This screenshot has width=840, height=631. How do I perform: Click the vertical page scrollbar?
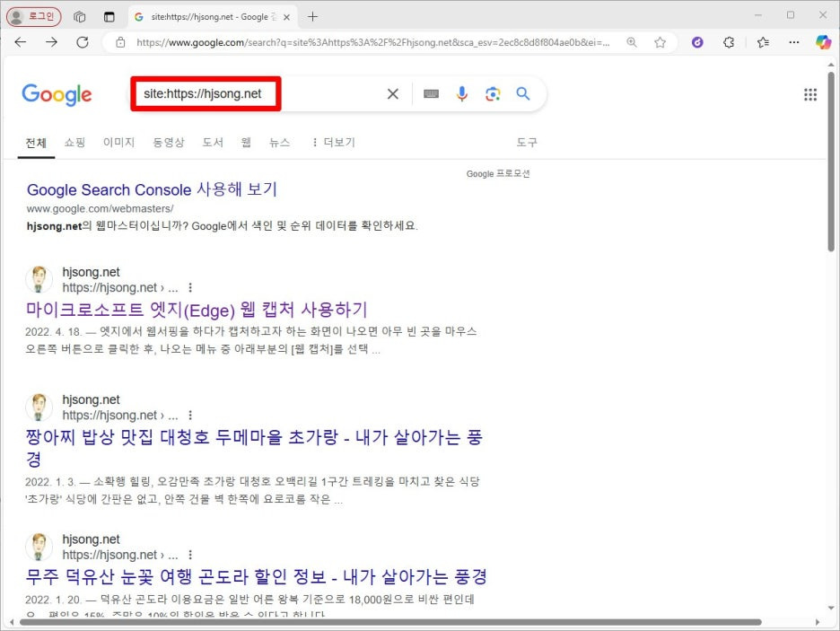click(831, 161)
